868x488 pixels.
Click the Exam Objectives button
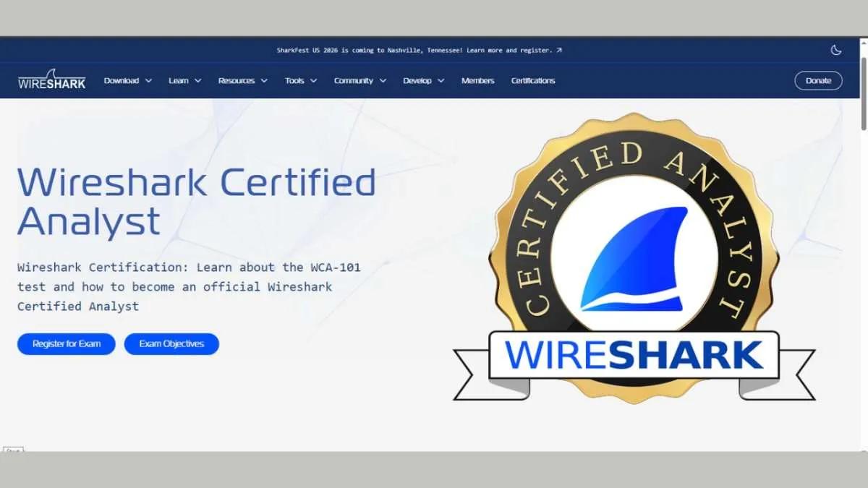(x=171, y=344)
